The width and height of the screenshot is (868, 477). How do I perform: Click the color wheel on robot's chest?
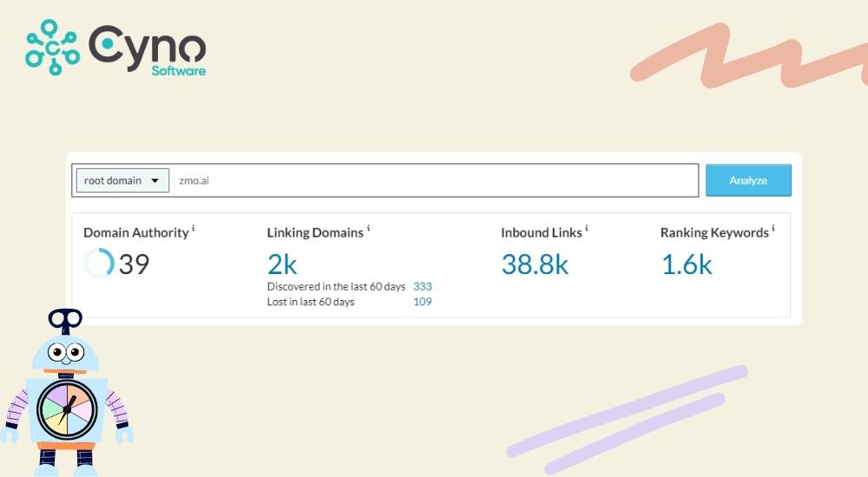(66, 410)
